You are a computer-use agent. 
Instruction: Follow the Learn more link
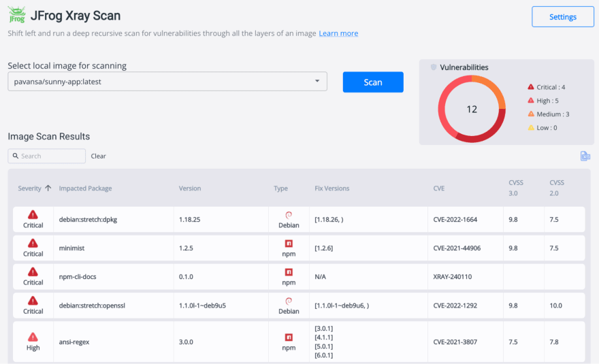tap(338, 33)
